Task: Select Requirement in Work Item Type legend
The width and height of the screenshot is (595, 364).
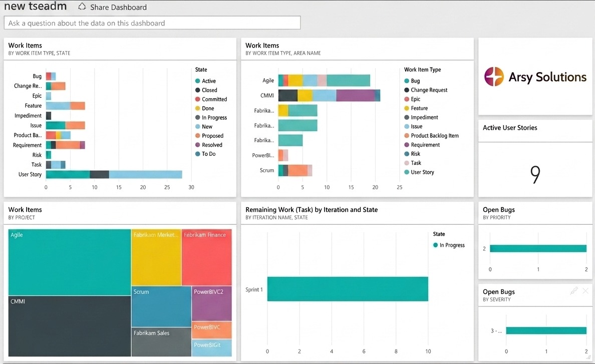Action: coord(422,145)
